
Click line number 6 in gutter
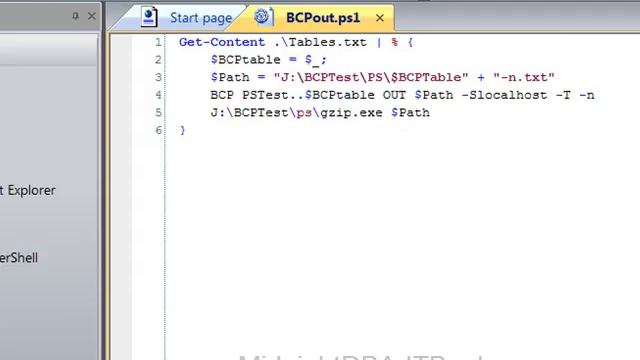tap(158, 130)
